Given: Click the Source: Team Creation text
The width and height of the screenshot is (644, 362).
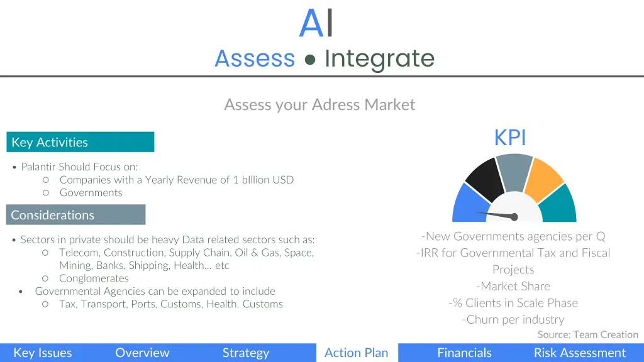Looking at the screenshot, I should [588, 334].
